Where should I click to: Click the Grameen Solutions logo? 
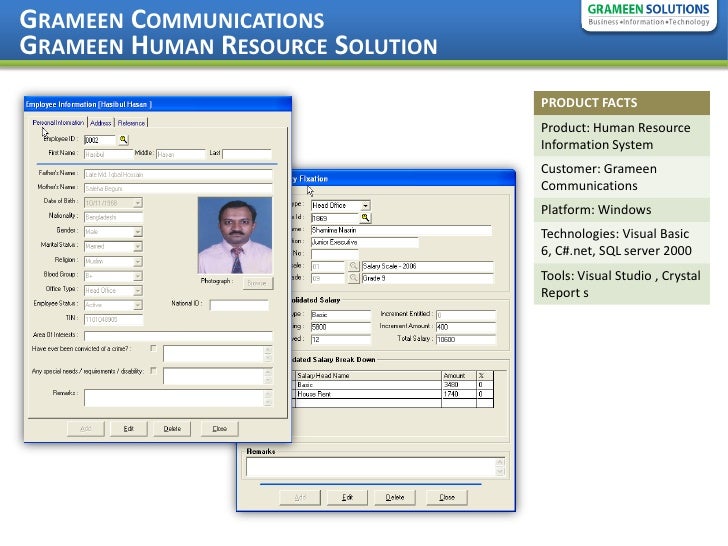[x=649, y=14]
